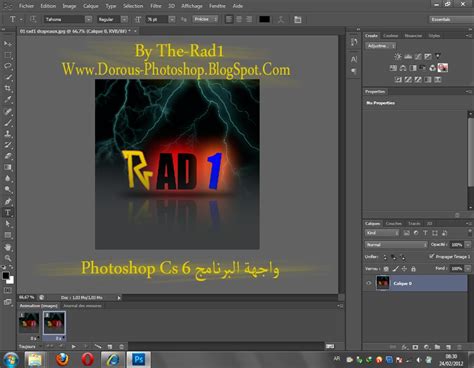Open the Opacité value dropdown

click(x=468, y=245)
